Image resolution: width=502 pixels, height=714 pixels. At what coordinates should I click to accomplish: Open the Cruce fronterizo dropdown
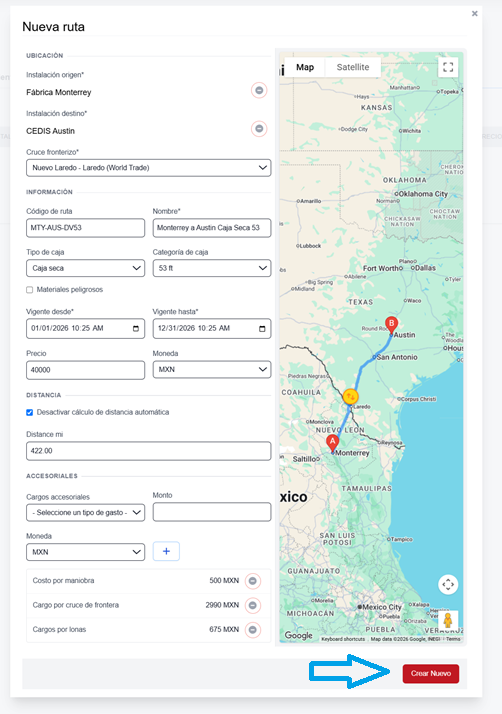coord(149,168)
